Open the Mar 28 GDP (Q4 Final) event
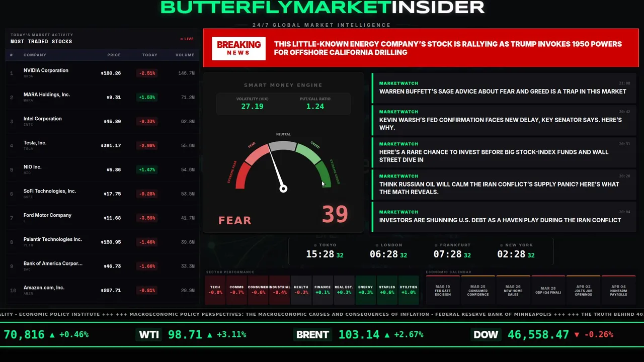The width and height of the screenshot is (644, 362). click(548, 290)
